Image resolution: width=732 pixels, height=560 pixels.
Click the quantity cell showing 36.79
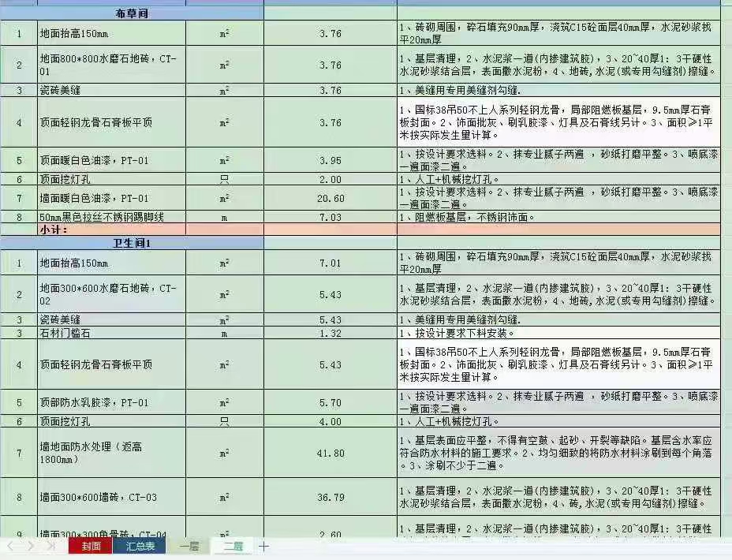(x=330, y=497)
